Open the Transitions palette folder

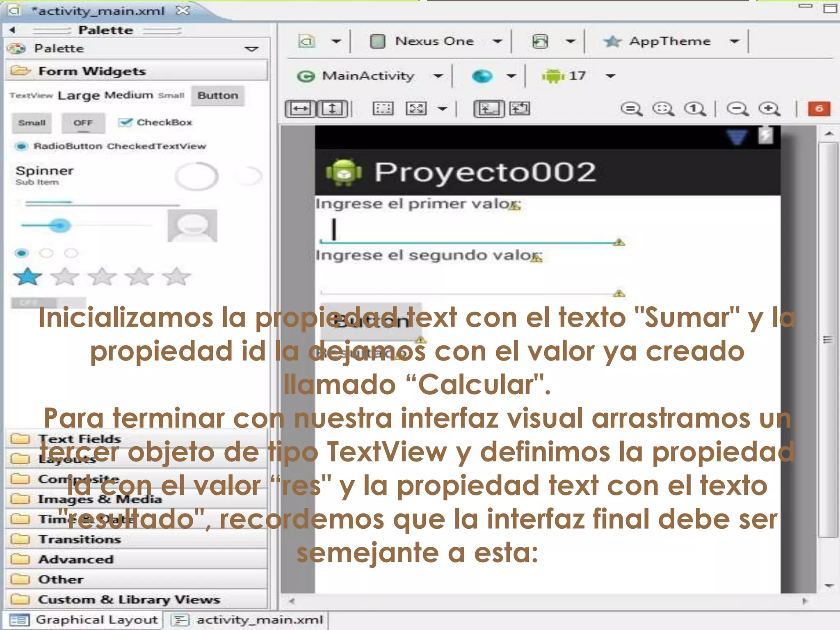click(x=136, y=539)
